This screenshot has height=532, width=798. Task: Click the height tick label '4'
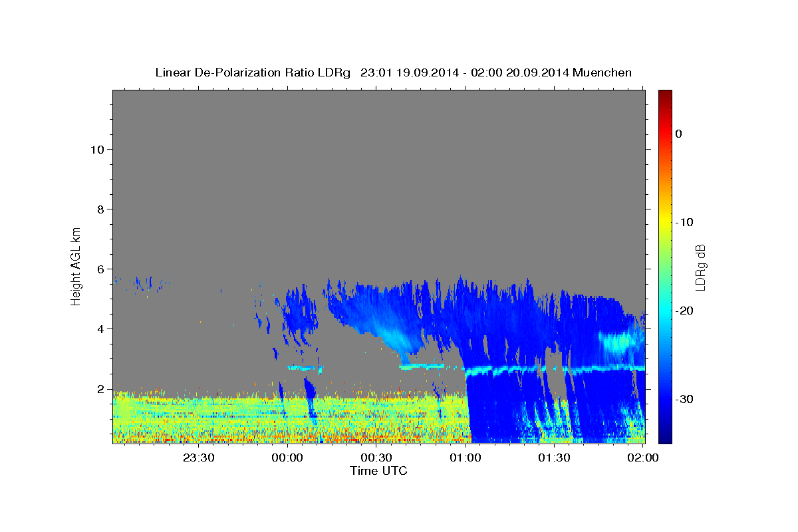pyautogui.click(x=101, y=329)
